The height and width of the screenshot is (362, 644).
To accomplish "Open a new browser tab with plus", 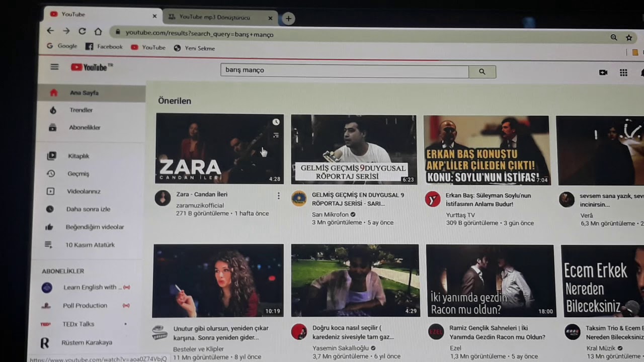I will [288, 19].
